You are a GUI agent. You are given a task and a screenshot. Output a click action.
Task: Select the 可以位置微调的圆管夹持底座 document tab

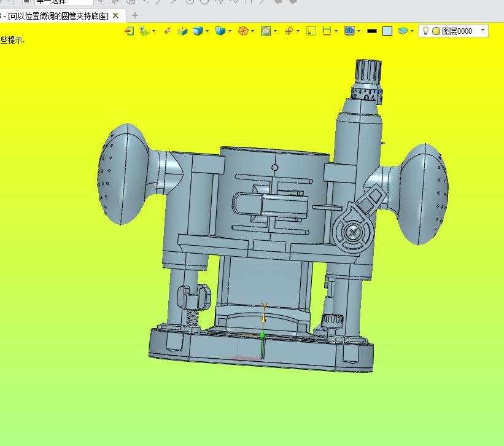pyautogui.click(x=58, y=16)
